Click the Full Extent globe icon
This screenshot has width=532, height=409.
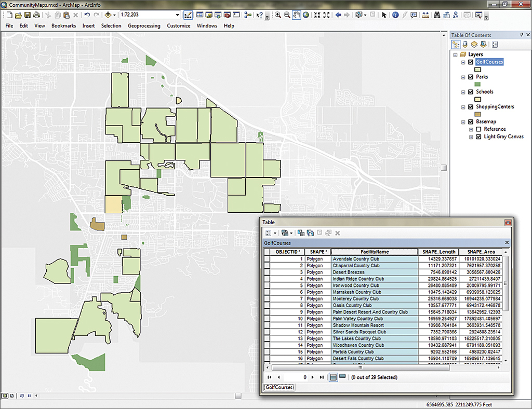click(304, 15)
